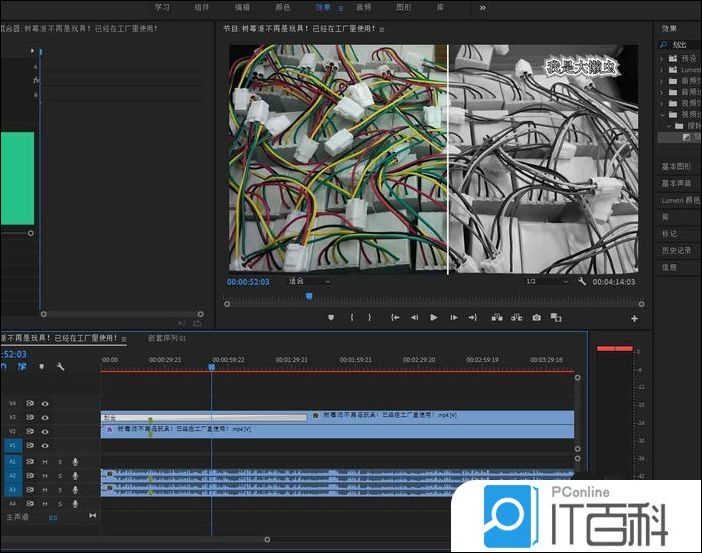Step back one frame in monitor
Screen dimensions: 702x553
414,317
